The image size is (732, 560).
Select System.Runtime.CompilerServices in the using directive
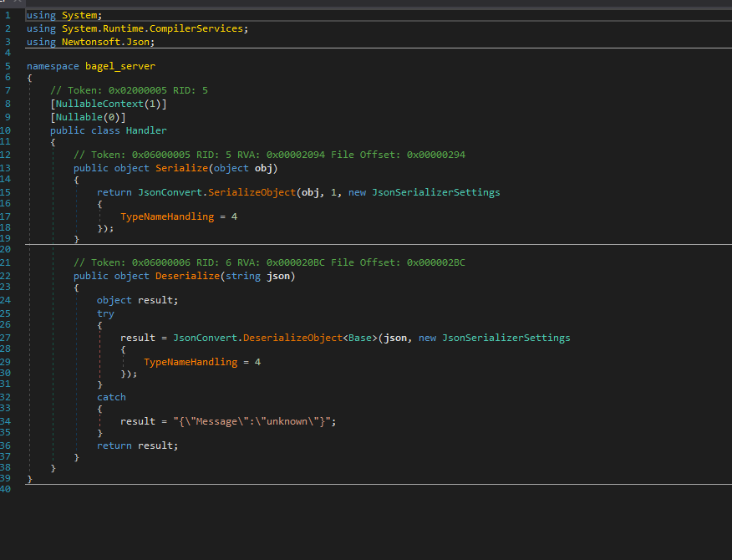tap(152, 29)
